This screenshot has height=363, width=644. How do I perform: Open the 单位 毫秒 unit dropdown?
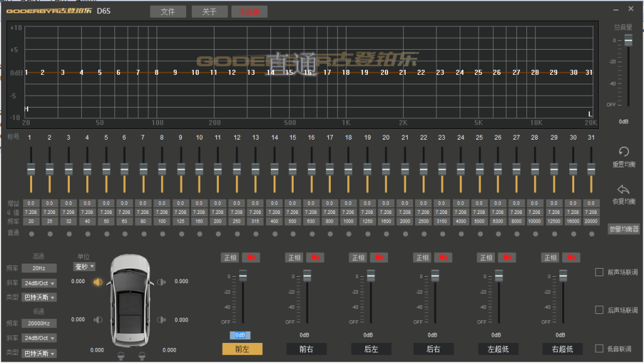[x=84, y=267]
